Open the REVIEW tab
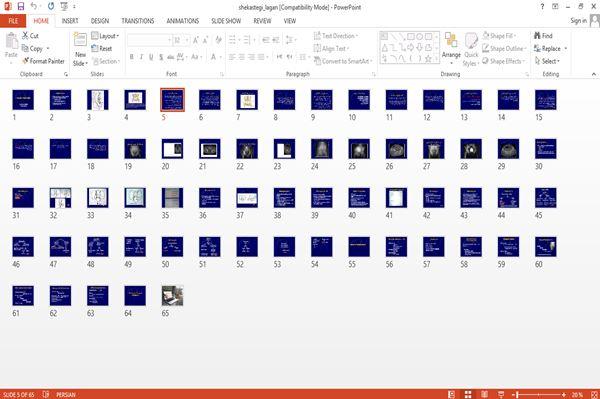Image resolution: width=600 pixels, height=399 pixels. click(x=262, y=21)
